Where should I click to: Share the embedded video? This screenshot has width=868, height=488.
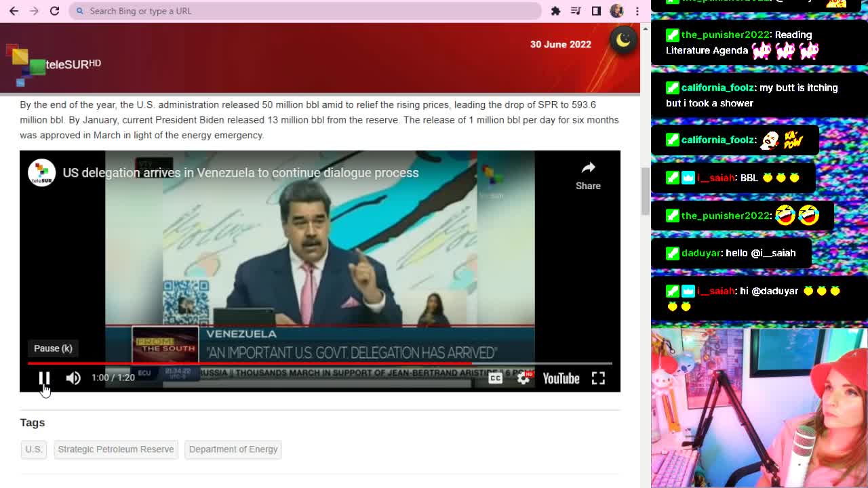click(x=588, y=175)
